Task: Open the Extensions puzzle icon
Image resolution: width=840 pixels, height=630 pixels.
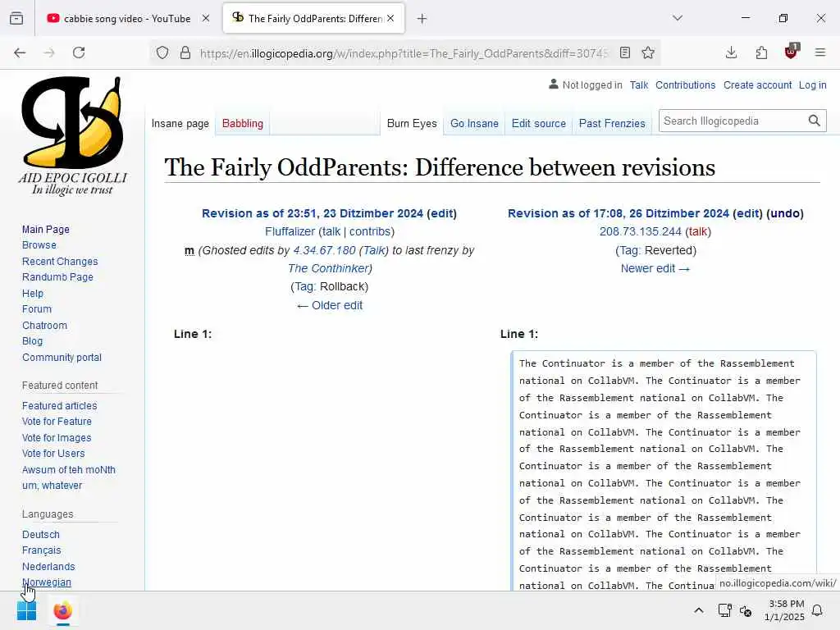Action: click(761, 52)
